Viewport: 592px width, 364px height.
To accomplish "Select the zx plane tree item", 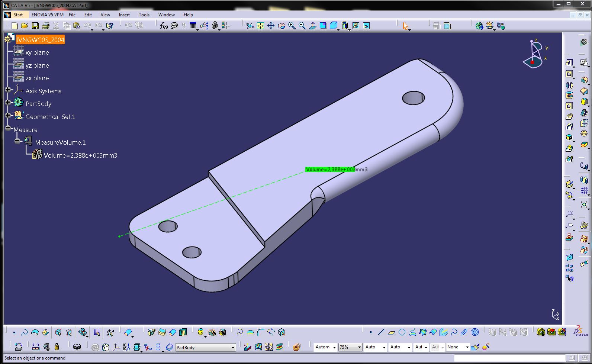I will click(37, 78).
